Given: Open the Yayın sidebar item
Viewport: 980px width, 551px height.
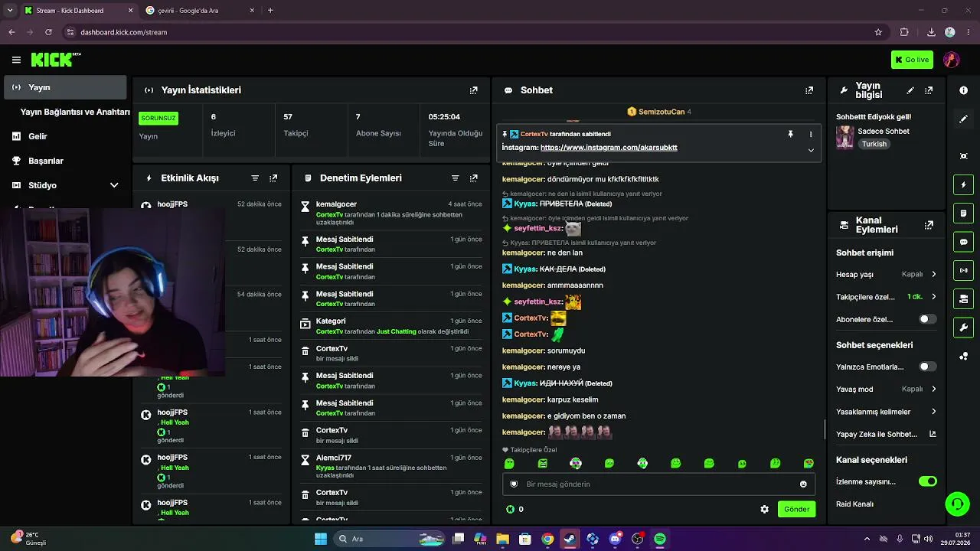Looking at the screenshot, I should (x=65, y=87).
